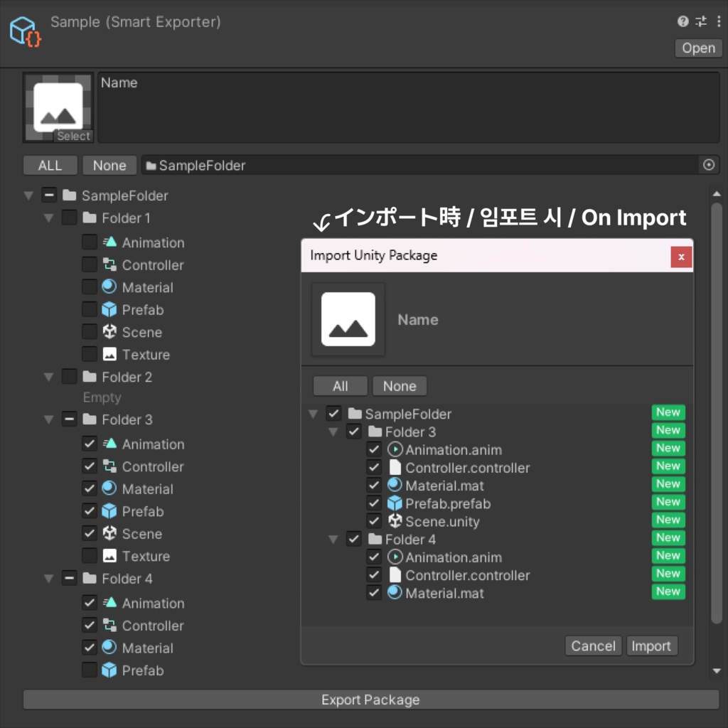Click Controller icon under Folder 1
The width and height of the screenshot is (728, 728).
109,264
